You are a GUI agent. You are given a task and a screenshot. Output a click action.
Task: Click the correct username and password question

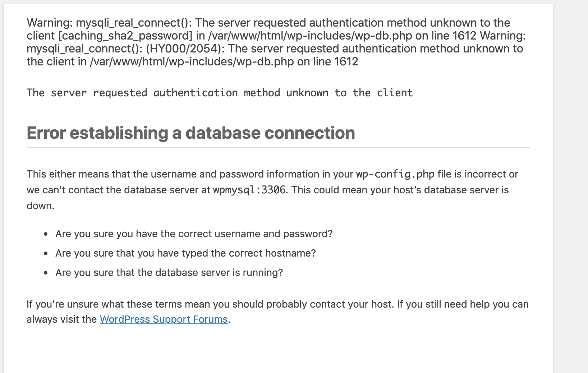click(x=194, y=234)
